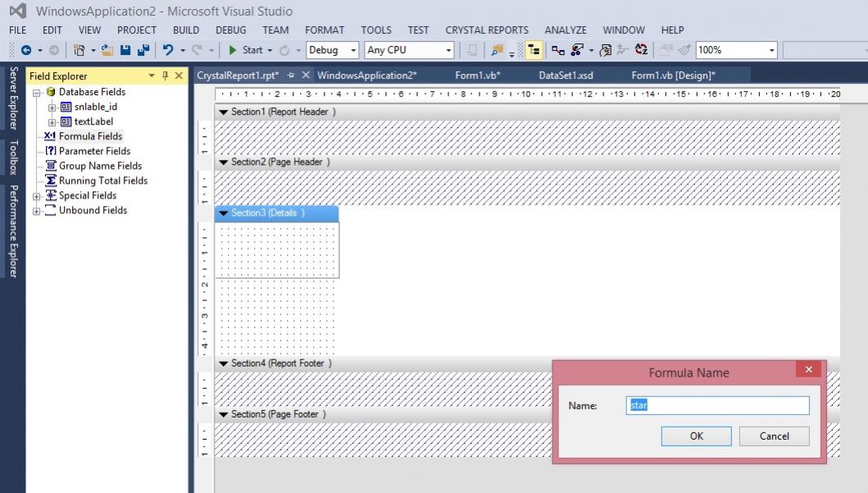
Task: Click the Select Expert hand icon
Action: click(606, 50)
